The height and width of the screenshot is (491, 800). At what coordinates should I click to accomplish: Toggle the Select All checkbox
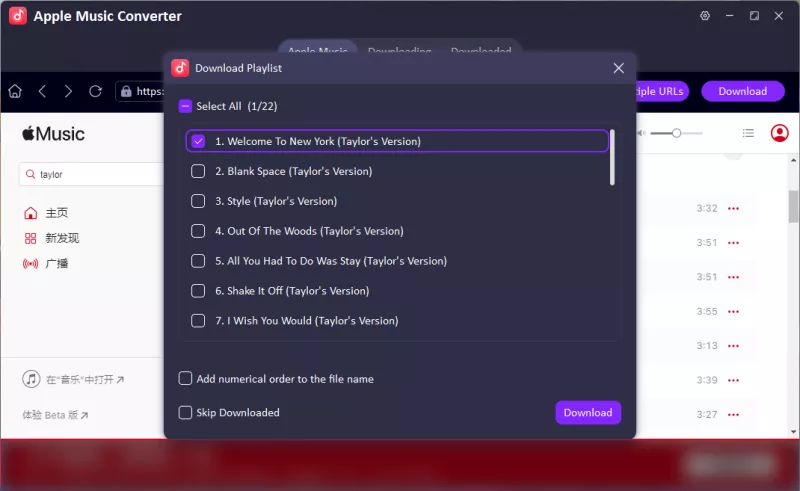(185, 106)
